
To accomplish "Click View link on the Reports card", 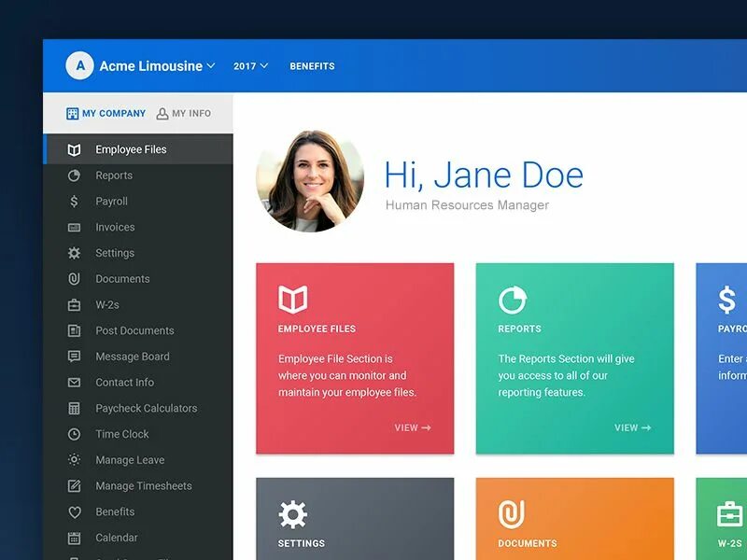I will 633,427.
